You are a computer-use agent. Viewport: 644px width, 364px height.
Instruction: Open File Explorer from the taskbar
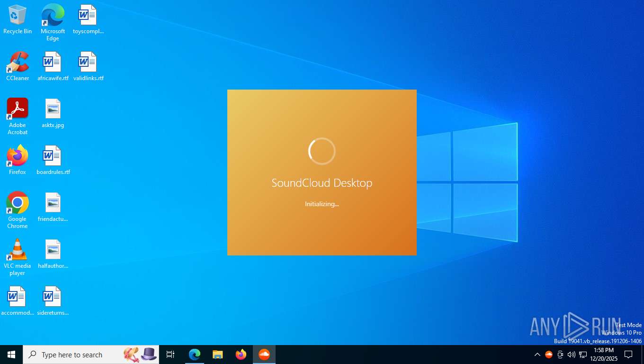tap(218, 355)
